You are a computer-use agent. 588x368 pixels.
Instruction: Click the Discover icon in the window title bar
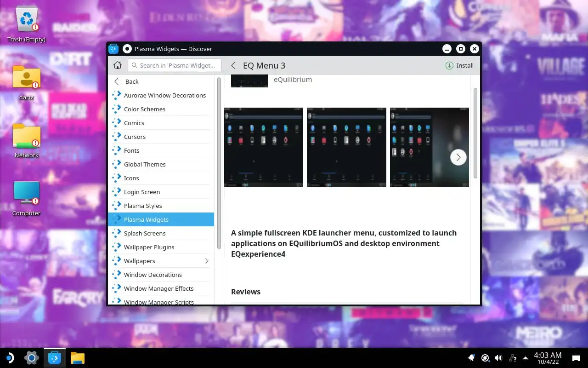[x=113, y=49]
